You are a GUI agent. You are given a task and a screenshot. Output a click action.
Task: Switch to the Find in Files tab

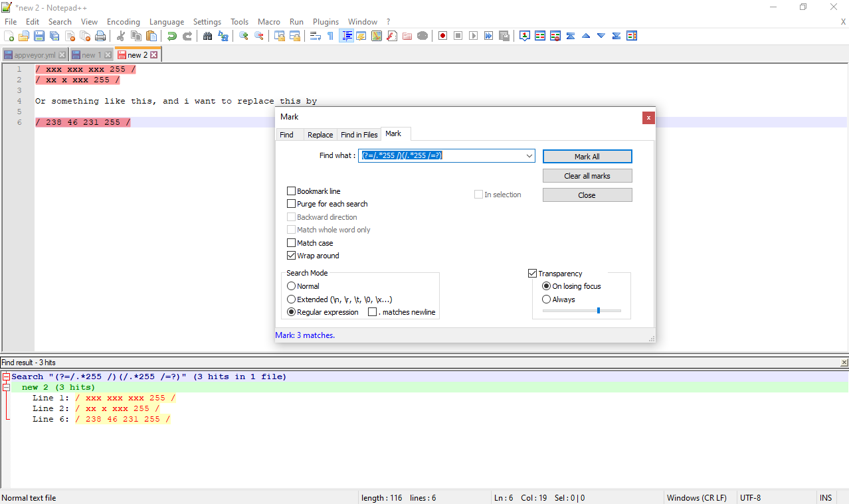click(359, 135)
